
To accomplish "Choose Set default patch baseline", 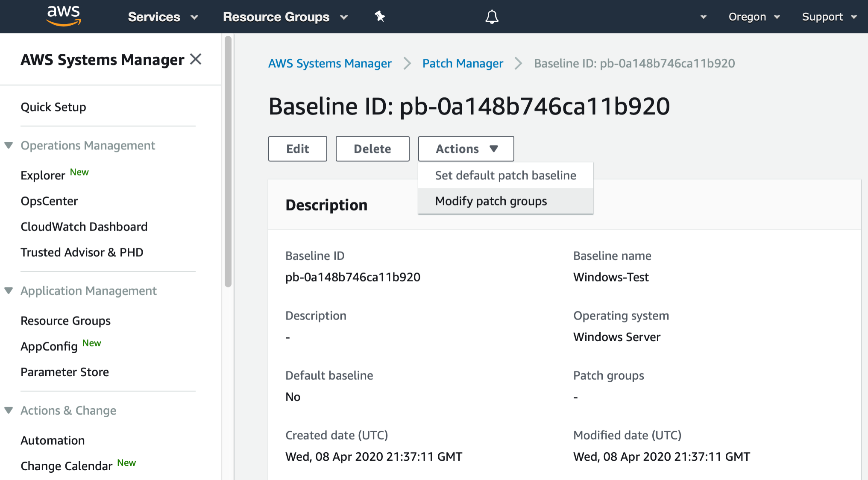I will tap(505, 175).
